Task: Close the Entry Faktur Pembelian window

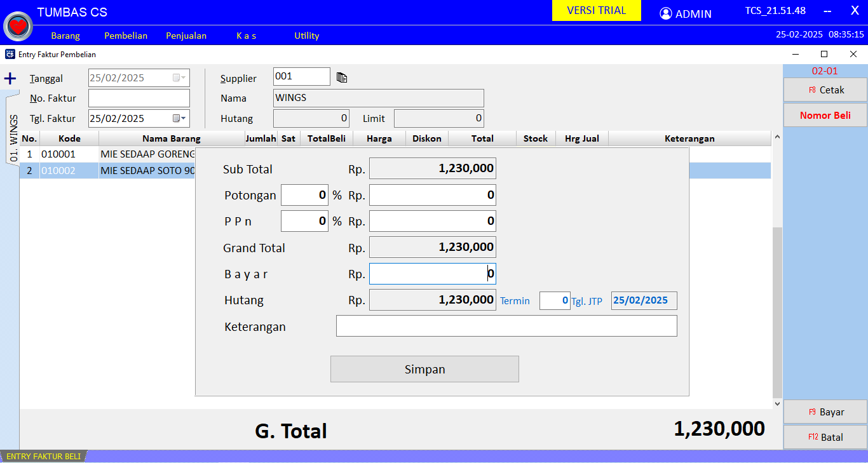Action: 853,54
